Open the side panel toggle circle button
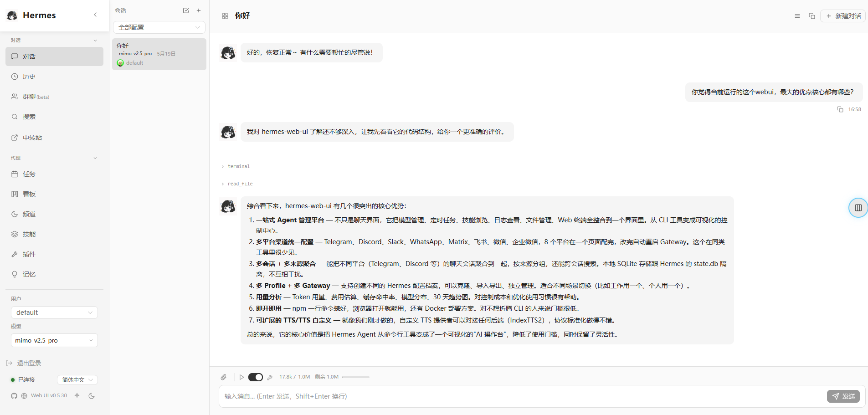 point(858,208)
